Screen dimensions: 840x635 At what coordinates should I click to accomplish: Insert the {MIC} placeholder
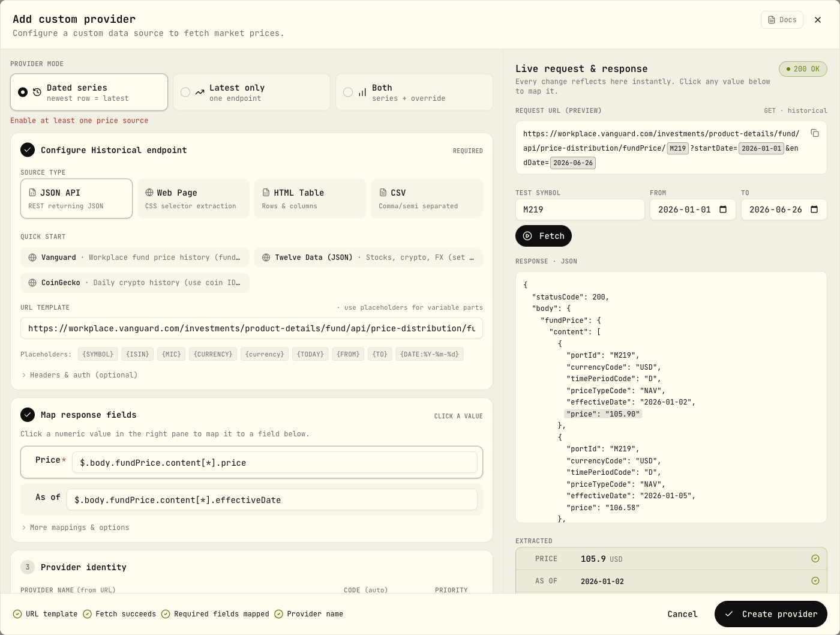click(172, 354)
